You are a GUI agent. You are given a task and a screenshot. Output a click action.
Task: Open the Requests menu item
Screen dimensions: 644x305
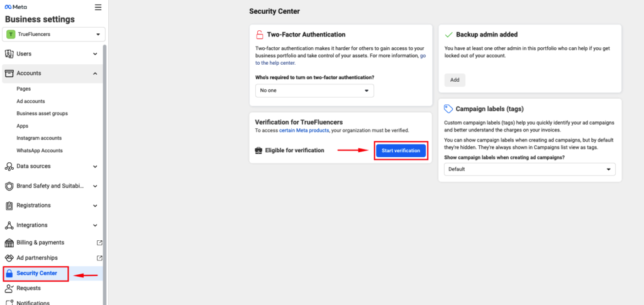(x=28, y=288)
